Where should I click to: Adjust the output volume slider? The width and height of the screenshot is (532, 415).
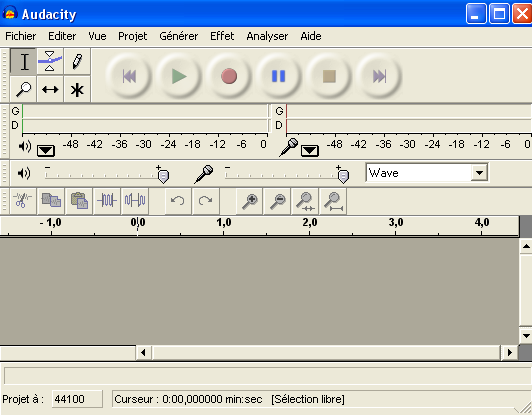click(x=164, y=176)
